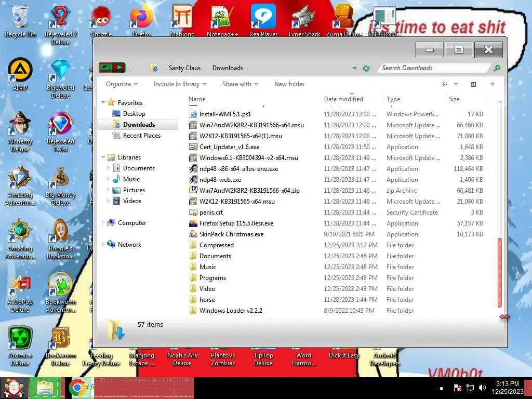Viewport: 532px width, 399px height.
Task: Click the change view icon
Action: 445,84
